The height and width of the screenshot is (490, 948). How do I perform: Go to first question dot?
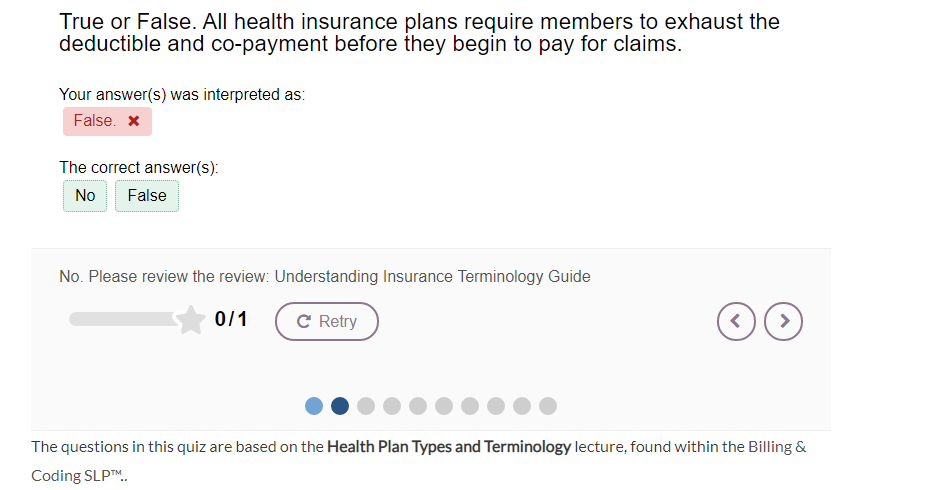[314, 406]
